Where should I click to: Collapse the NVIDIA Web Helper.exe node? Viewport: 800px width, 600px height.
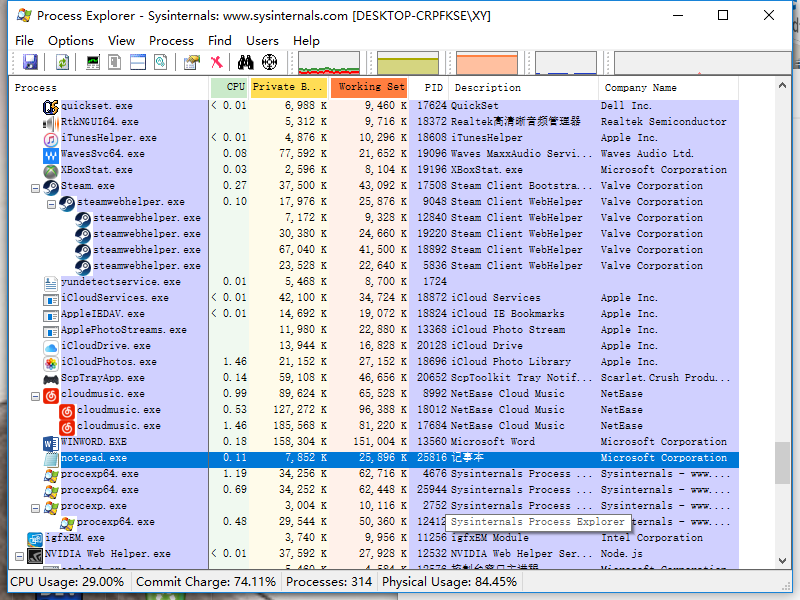(19, 557)
